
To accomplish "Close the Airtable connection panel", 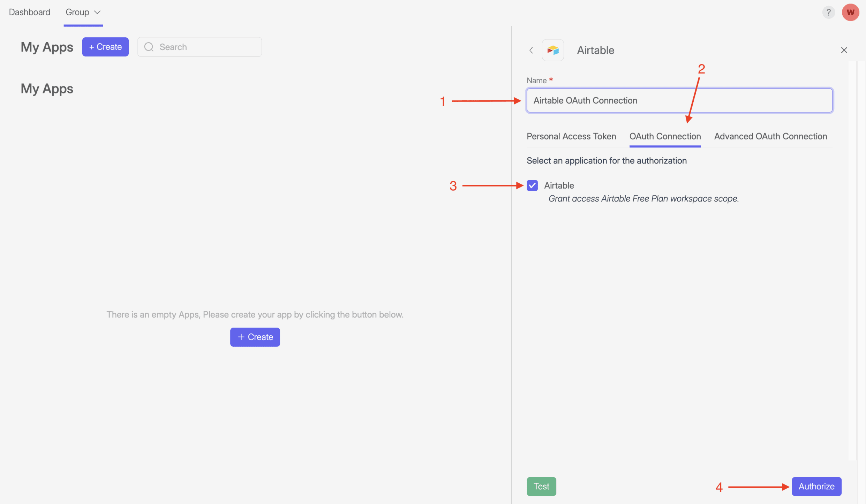I will (x=844, y=50).
